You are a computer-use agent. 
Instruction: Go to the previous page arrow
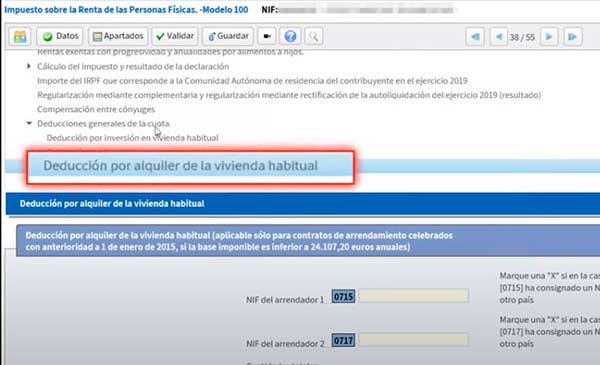click(x=499, y=37)
